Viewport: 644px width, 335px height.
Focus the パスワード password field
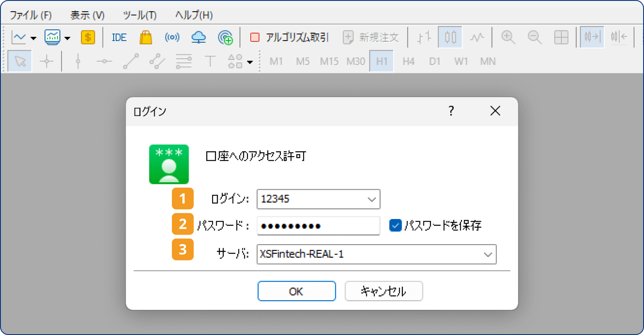click(x=318, y=226)
